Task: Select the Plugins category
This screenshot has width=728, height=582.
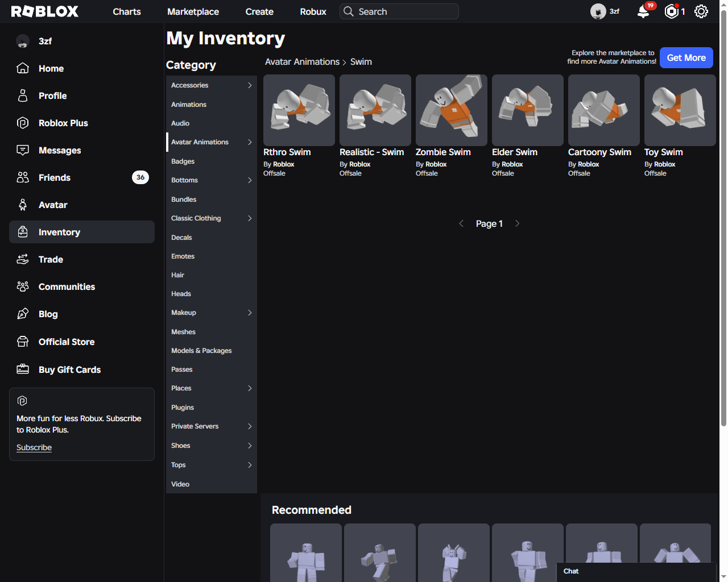Action: point(212,408)
